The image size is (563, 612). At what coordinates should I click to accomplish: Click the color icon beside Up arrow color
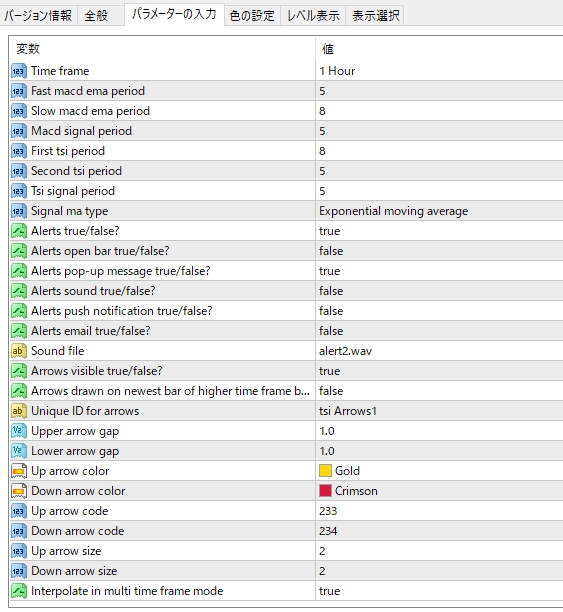pos(18,471)
